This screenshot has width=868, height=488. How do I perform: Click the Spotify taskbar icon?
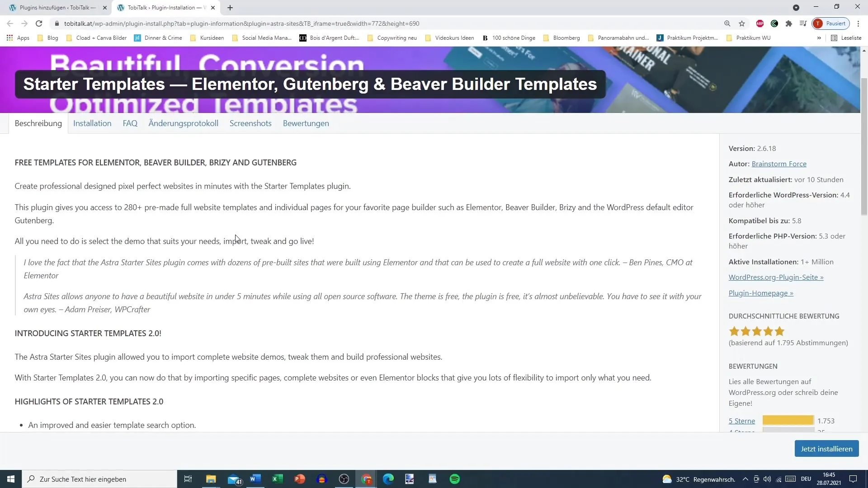pyautogui.click(x=454, y=479)
